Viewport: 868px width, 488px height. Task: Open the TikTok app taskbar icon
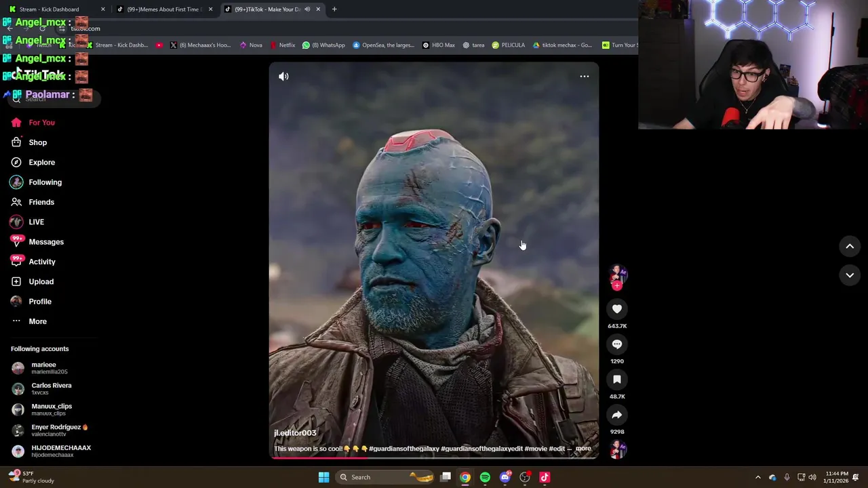(x=545, y=477)
